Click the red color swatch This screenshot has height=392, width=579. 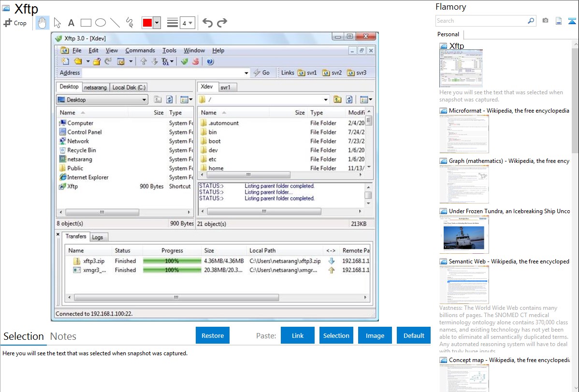(147, 23)
